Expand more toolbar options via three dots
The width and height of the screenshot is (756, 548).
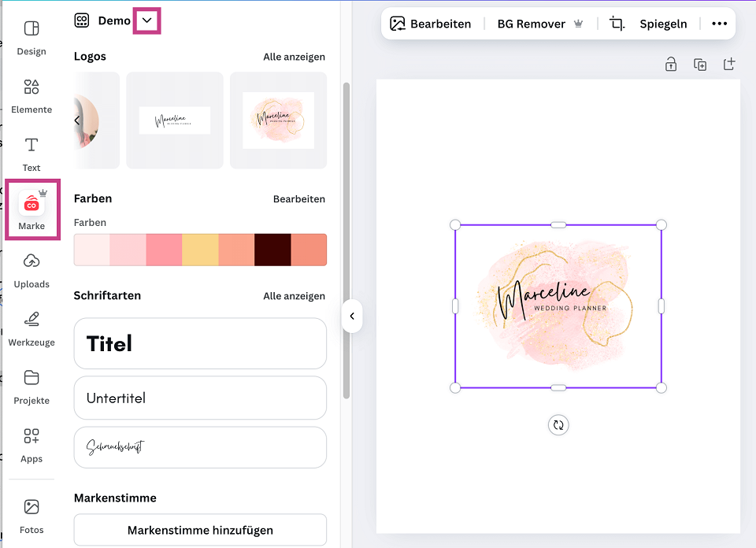pyautogui.click(x=718, y=24)
